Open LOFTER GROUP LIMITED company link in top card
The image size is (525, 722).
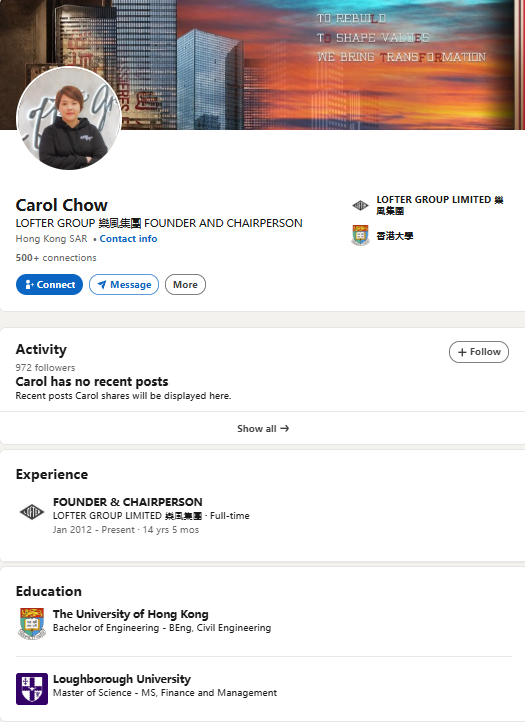click(x=440, y=205)
